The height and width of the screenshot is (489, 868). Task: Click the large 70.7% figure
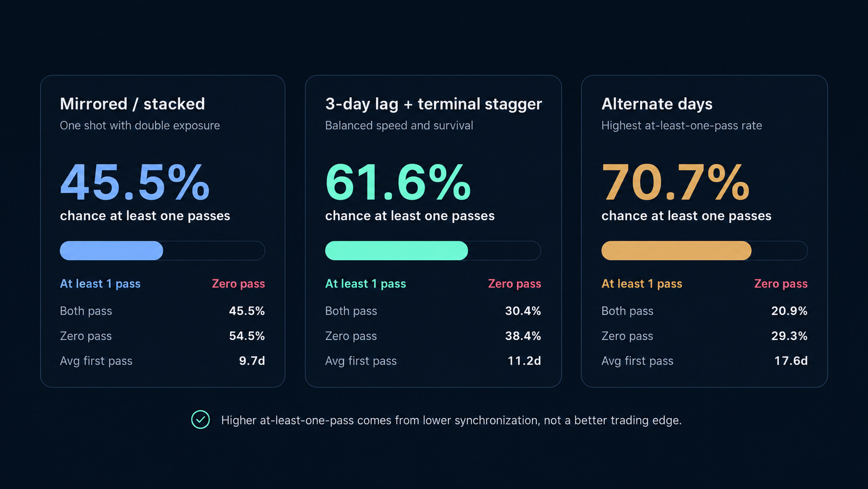(675, 182)
